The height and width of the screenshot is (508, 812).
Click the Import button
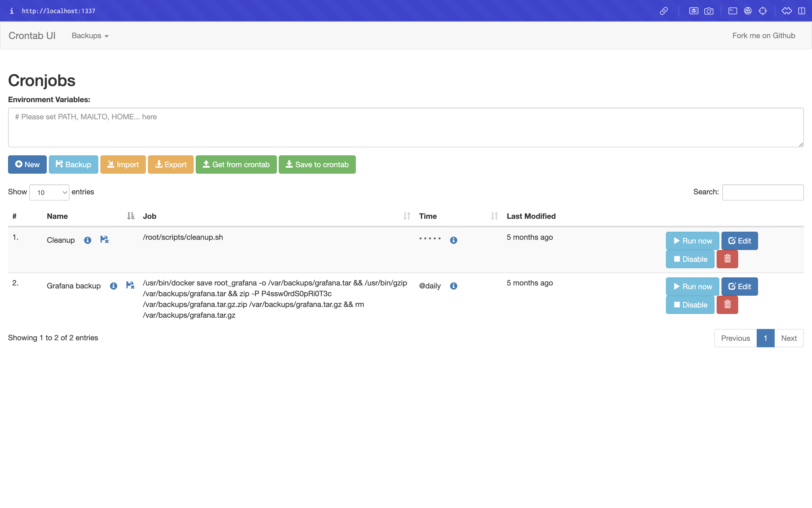[x=123, y=164]
